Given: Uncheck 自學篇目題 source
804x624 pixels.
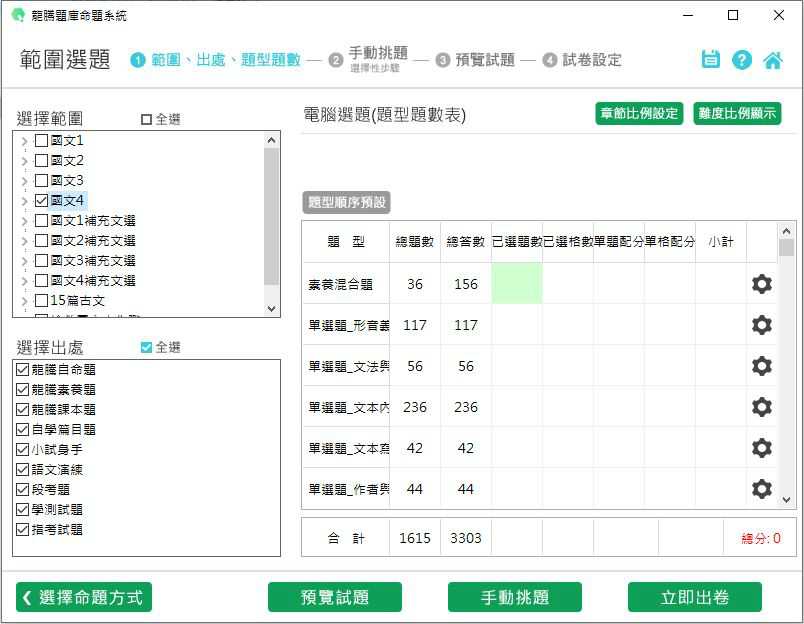Looking at the screenshot, I should point(22,429).
